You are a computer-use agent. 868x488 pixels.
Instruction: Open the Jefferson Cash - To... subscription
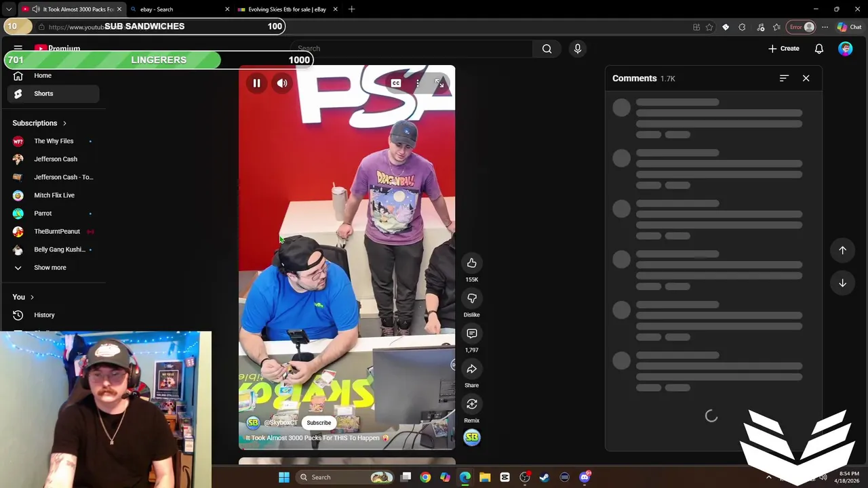(x=53, y=177)
